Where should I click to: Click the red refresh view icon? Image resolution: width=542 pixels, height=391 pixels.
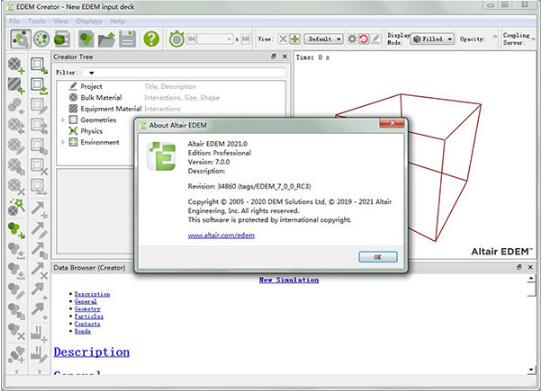pyautogui.click(x=363, y=39)
